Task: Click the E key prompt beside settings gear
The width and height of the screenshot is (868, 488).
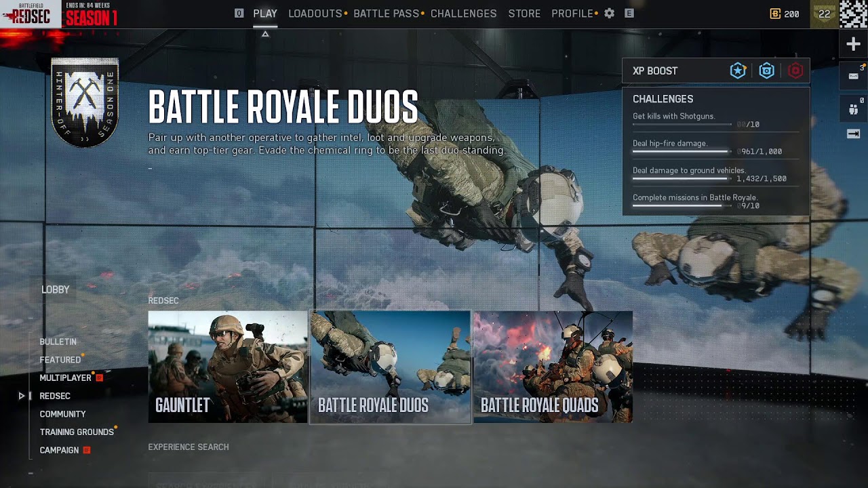Action: [x=629, y=14]
